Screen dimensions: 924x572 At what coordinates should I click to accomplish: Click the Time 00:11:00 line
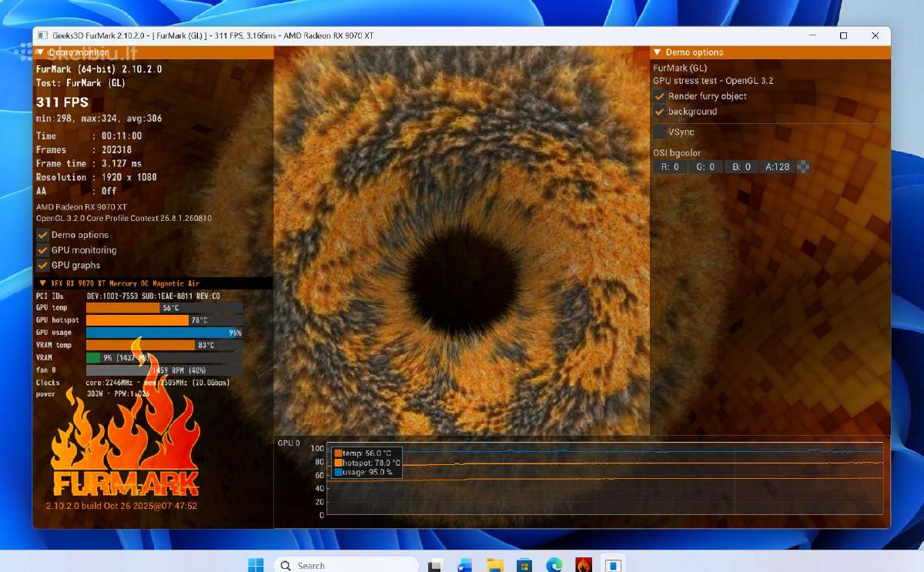click(89, 135)
